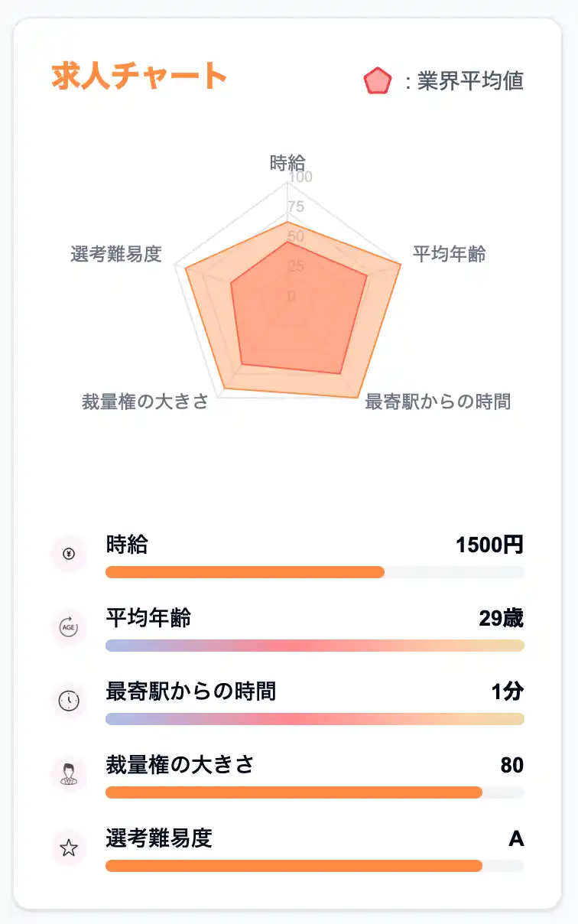Click the 時給 label on radar chart
The width and height of the screenshot is (578, 924).
coord(287,163)
